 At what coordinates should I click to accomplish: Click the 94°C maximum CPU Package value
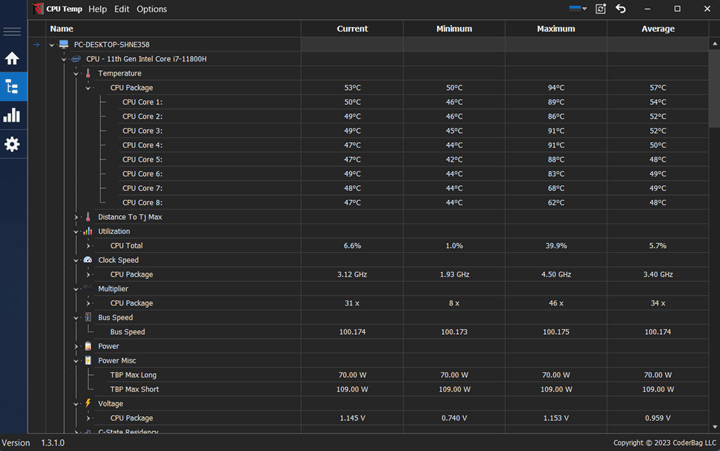(556, 88)
